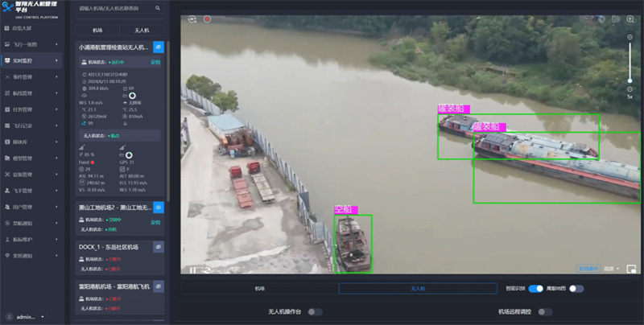Expand 实时监控 sidebar menu
The width and height of the screenshot is (644, 325).
click(x=32, y=60)
